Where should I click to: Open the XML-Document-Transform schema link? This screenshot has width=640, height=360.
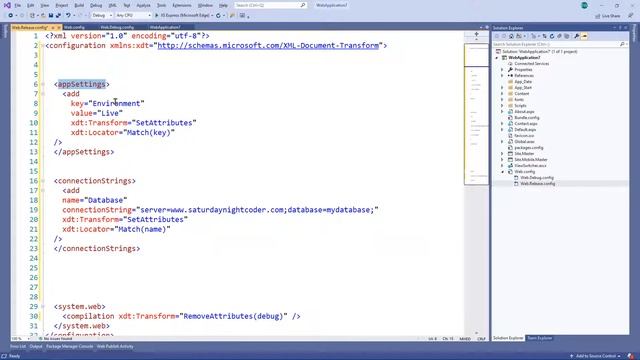[268, 45]
